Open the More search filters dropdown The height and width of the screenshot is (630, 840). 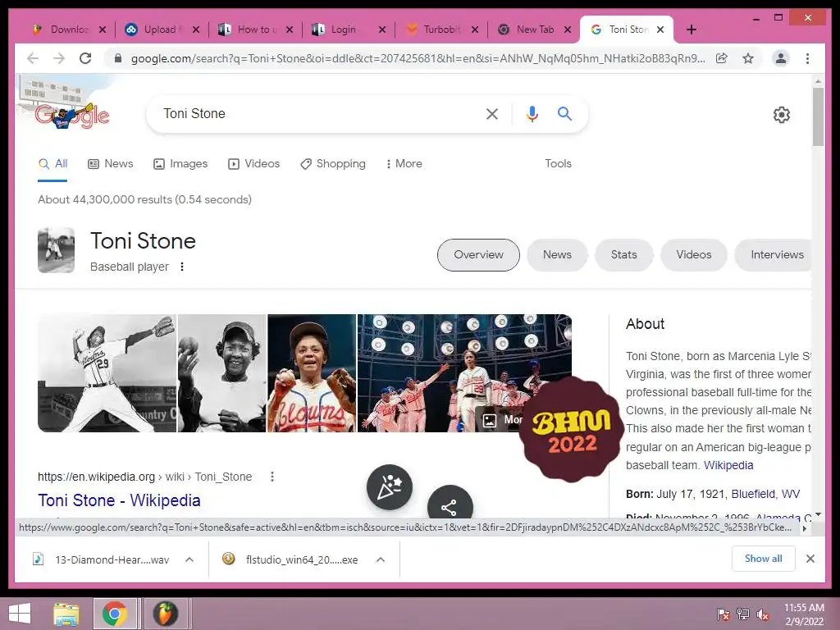pyautogui.click(x=404, y=164)
